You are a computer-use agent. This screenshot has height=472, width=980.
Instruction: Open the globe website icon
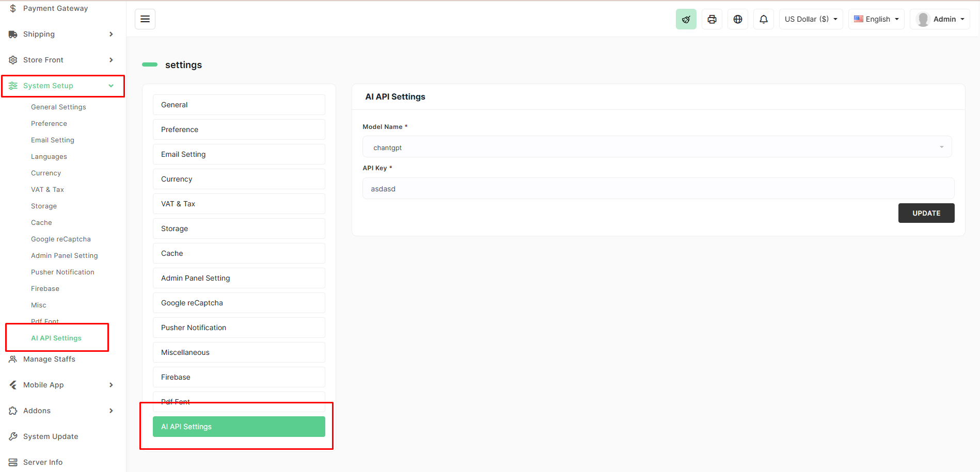tap(737, 19)
